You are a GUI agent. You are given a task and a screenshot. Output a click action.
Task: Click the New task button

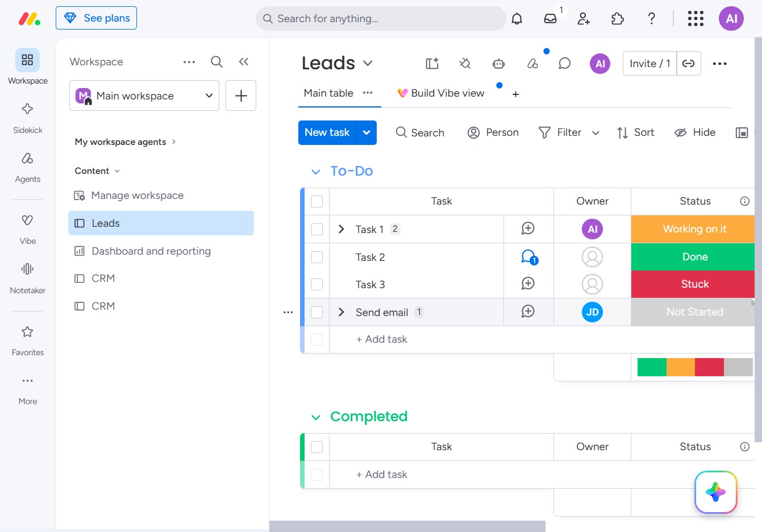pyautogui.click(x=327, y=132)
